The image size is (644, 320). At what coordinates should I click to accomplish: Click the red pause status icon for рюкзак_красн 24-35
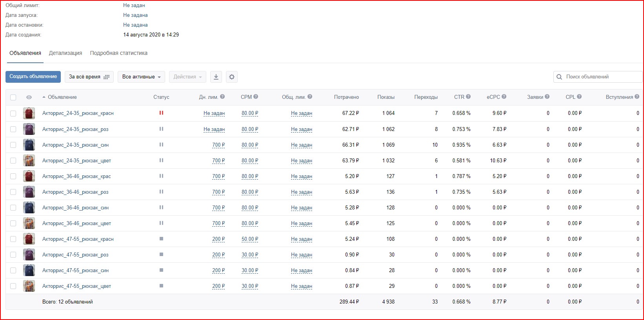click(161, 113)
